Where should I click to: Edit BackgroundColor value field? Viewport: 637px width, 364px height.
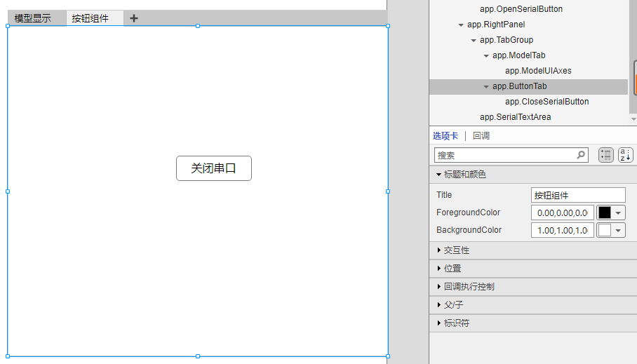click(563, 230)
